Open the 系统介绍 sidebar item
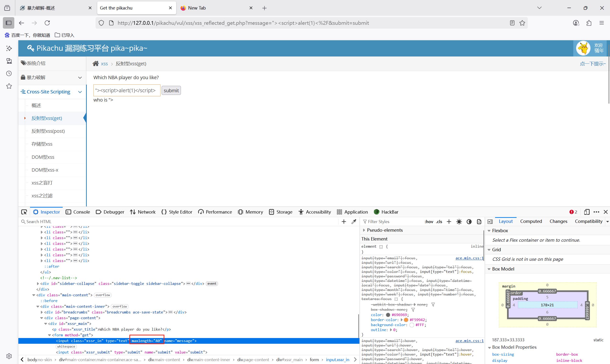 52,63
